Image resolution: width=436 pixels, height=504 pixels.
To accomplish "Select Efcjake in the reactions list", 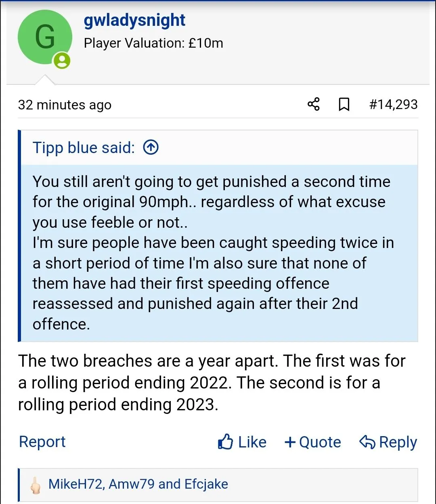I will click(x=206, y=484).
